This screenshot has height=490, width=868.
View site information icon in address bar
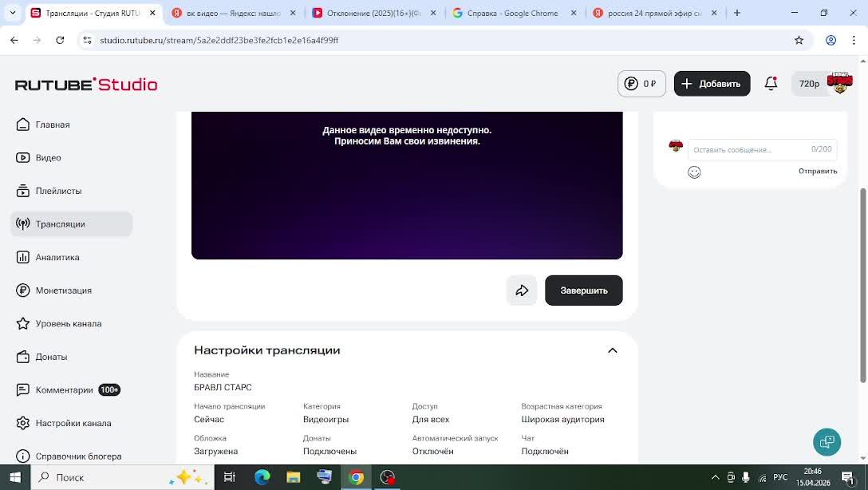point(88,40)
